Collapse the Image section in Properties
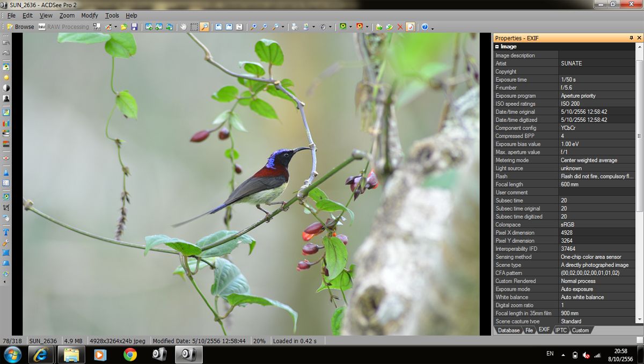This screenshot has width=644, height=364. (x=497, y=47)
